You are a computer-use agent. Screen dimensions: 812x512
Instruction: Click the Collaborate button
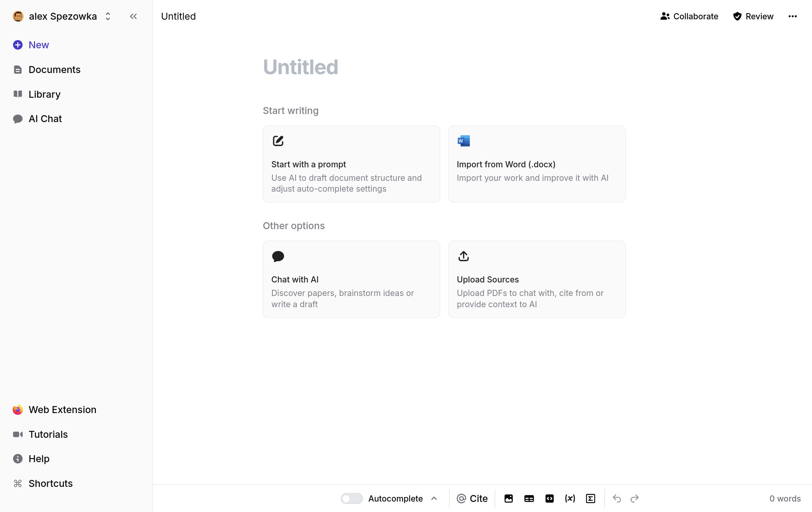[689, 16]
